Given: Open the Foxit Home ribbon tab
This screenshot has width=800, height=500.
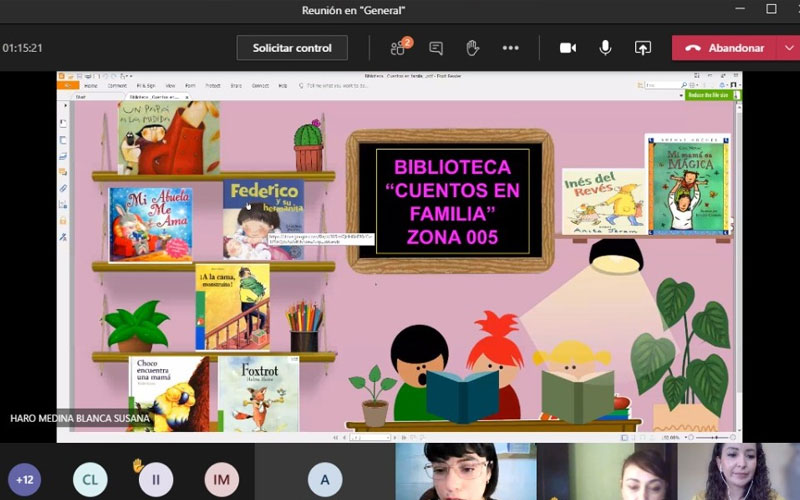Looking at the screenshot, I should coord(91,86).
